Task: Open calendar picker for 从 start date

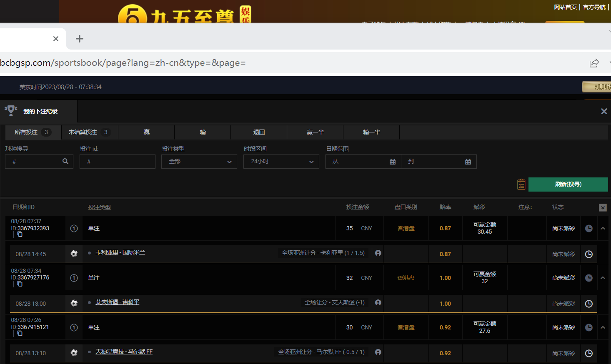Action: tap(392, 162)
